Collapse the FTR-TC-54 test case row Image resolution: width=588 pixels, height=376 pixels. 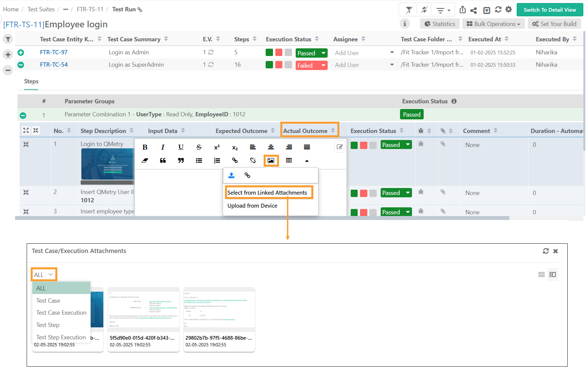pyautogui.click(x=21, y=65)
